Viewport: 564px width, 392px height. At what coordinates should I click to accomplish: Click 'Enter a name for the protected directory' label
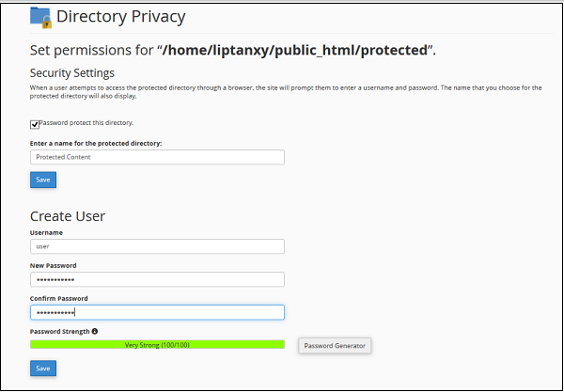point(96,143)
